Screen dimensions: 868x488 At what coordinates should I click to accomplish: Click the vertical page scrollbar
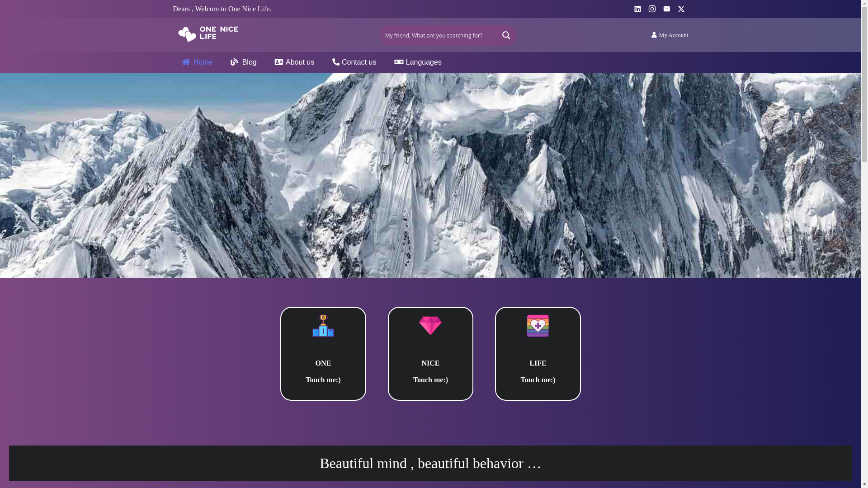pos(864,244)
